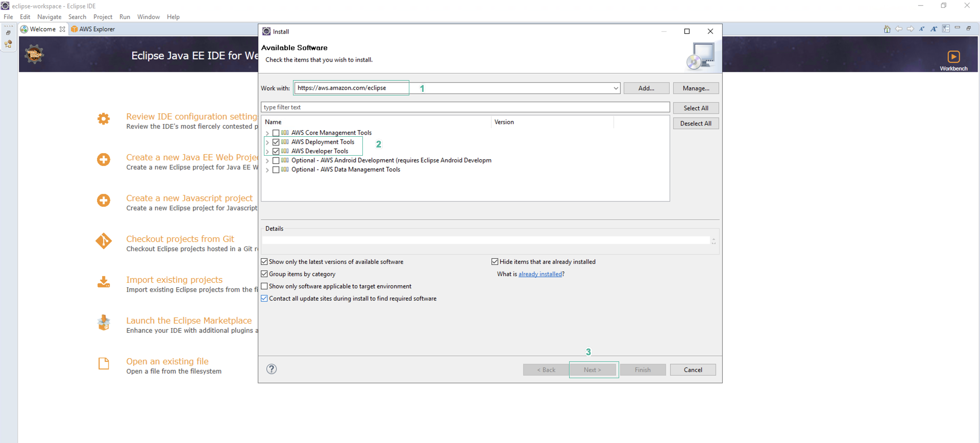Click the Eclipse Marketplace box icon

click(x=104, y=323)
